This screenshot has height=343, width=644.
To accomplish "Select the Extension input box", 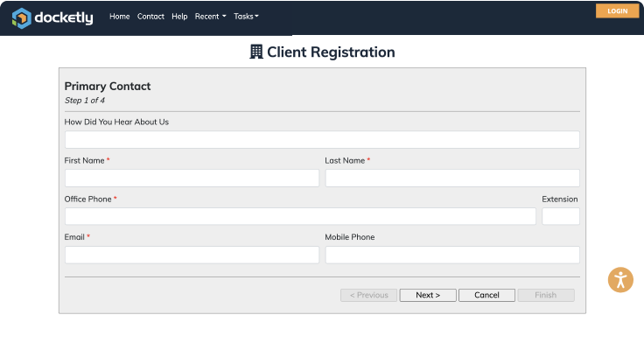I will 561,216.
